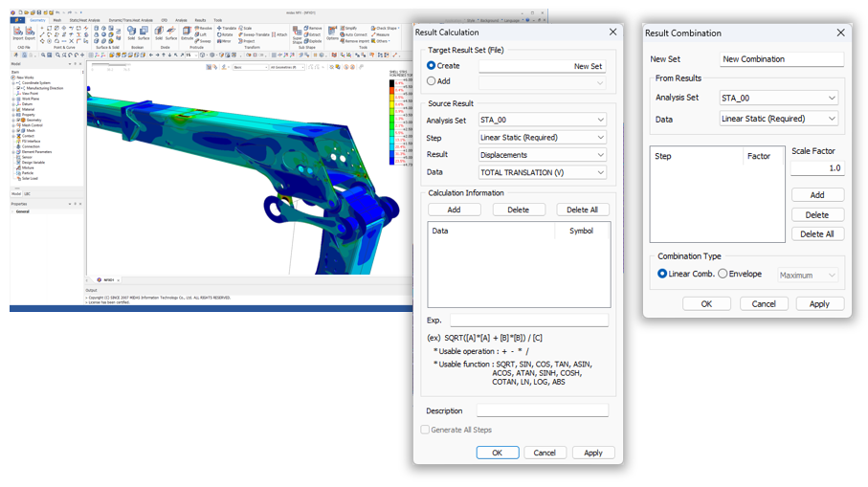This screenshot has height=487, width=868.
Task: Select the Boolean Solid tool
Action: [132, 33]
